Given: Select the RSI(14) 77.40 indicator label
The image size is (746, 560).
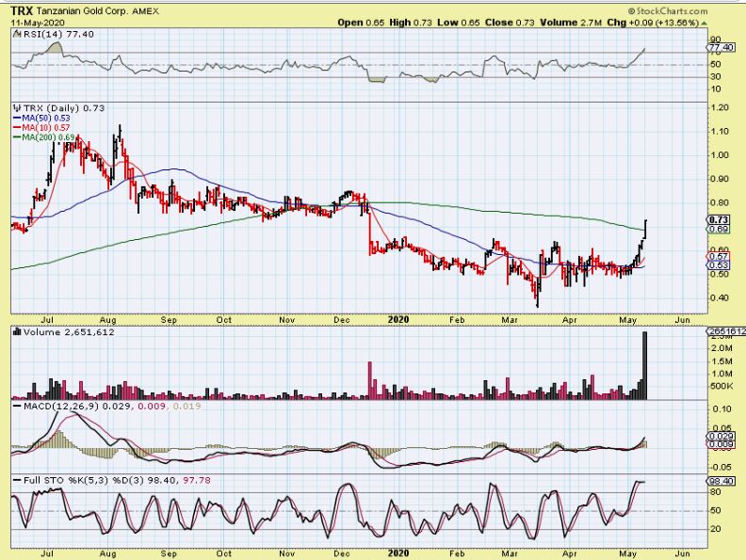Looking at the screenshot, I should click(x=58, y=34).
